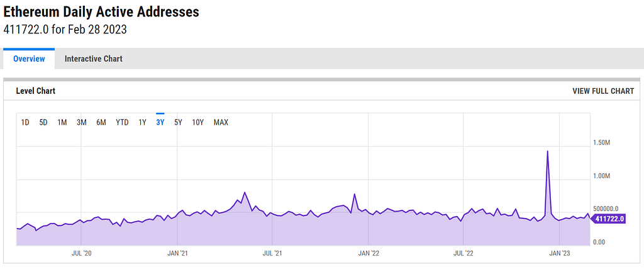The image size is (644, 269).
Task: Click the JAN '21 x-axis label
Action: coord(177,253)
